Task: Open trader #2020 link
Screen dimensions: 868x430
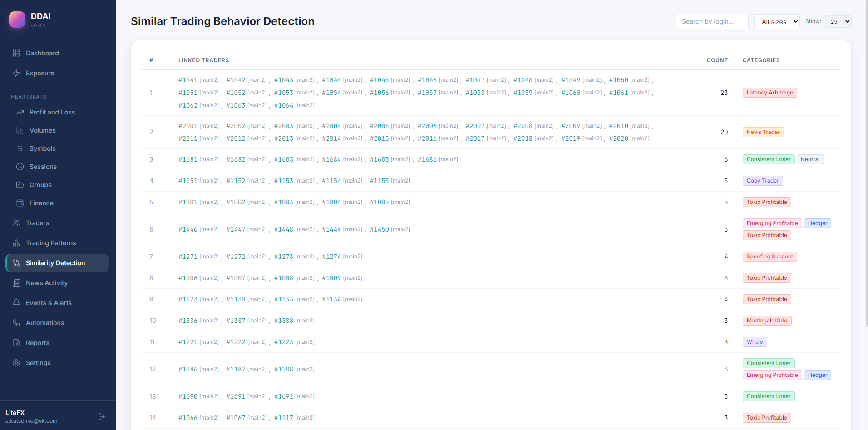Action: point(618,138)
